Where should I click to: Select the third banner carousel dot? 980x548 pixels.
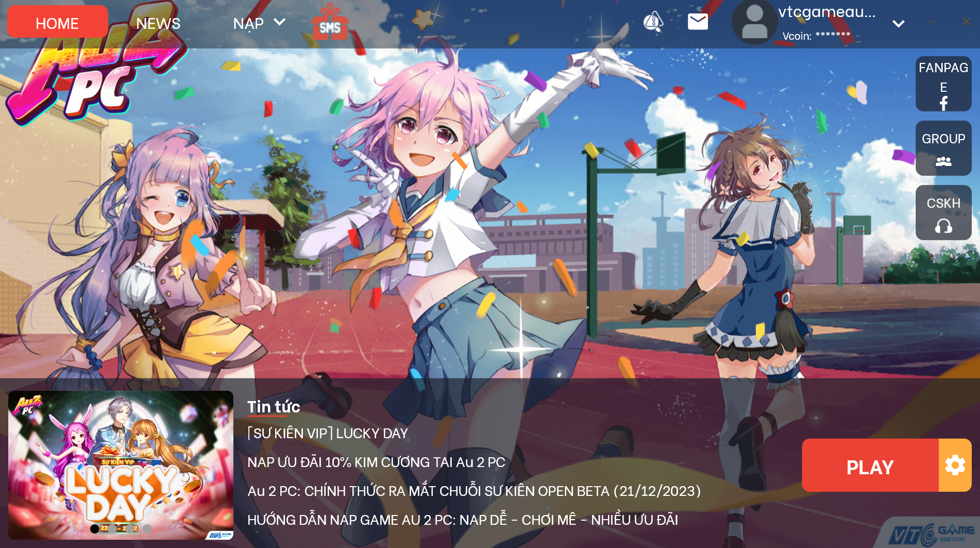130,528
